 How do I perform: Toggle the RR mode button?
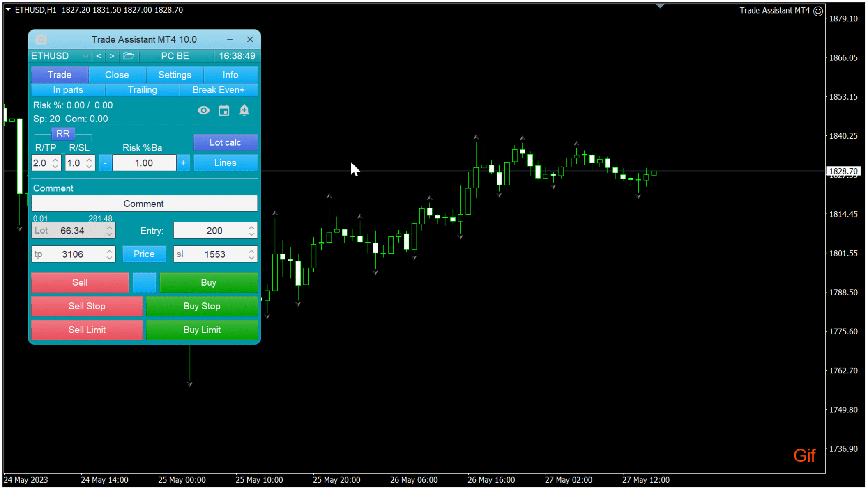(x=63, y=134)
